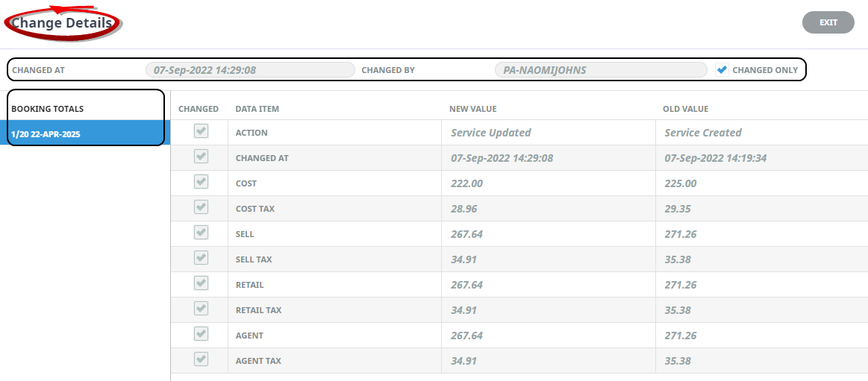The width and height of the screenshot is (868, 381).
Task: Uncheck the CHANGED ONLY checkbox
Action: click(722, 69)
